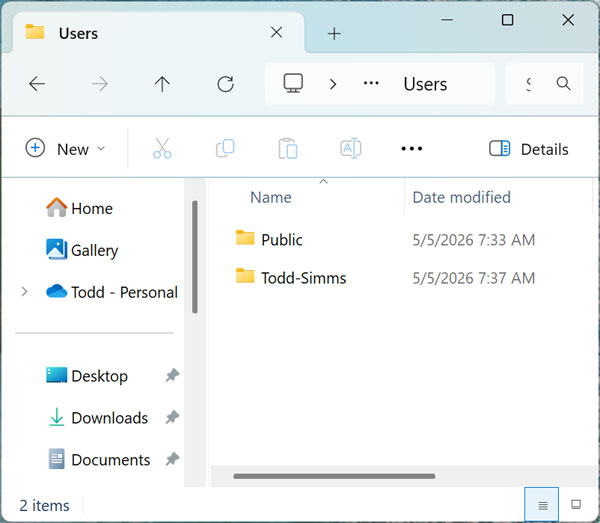Click the Rename icon in the toolbar
The image size is (600, 523).
351,148
